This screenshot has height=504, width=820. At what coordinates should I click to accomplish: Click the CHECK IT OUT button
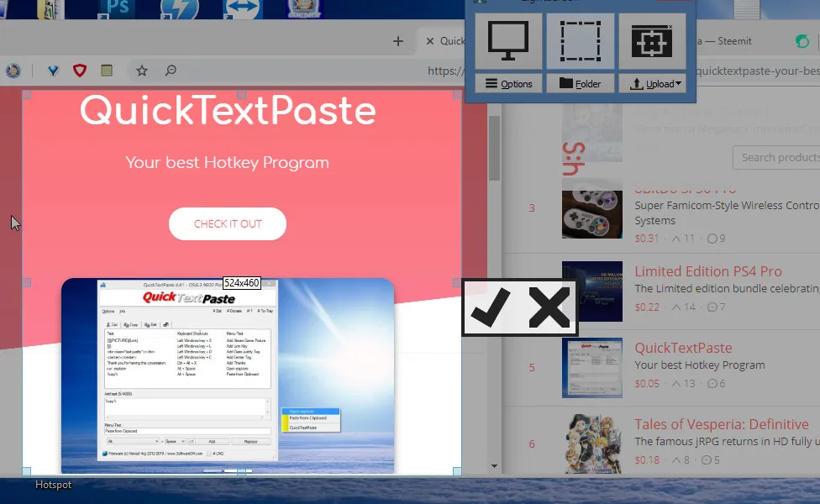(x=228, y=223)
